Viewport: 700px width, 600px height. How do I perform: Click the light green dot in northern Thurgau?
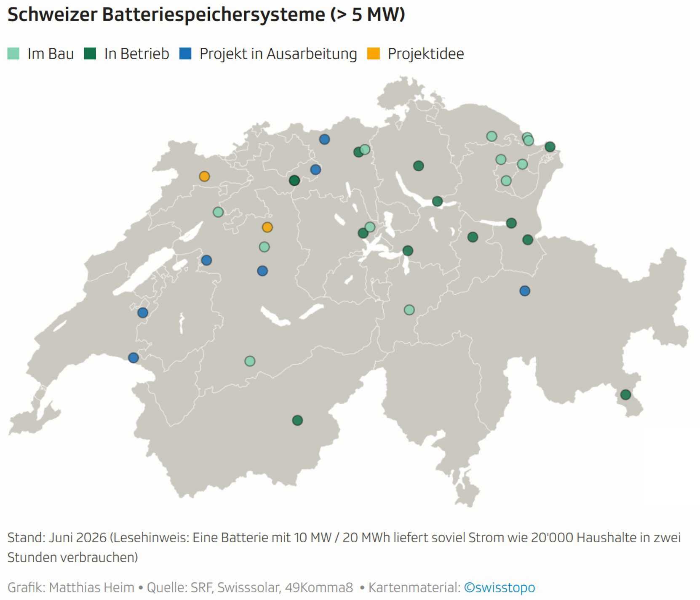pyautogui.click(x=492, y=136)
